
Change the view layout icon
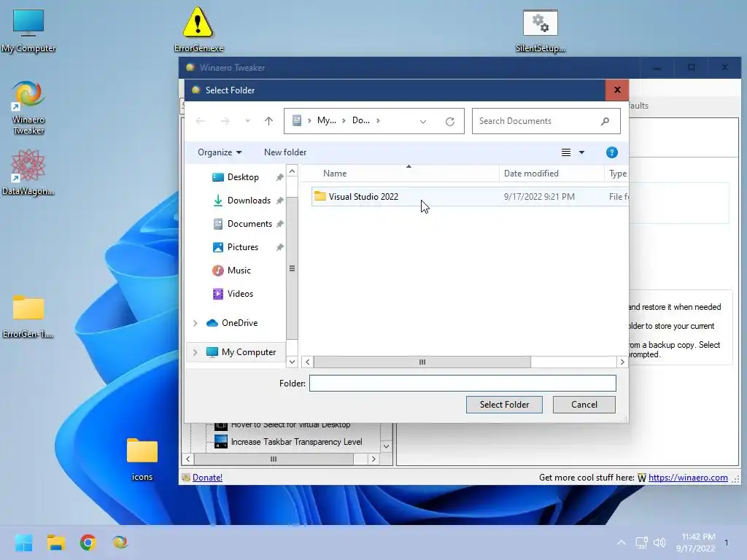click(566, 152)
